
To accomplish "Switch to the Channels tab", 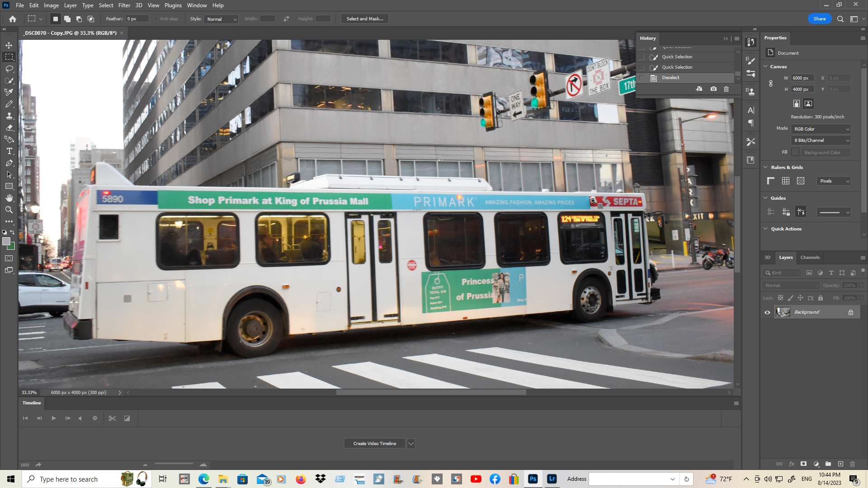I will pos(810,258).
